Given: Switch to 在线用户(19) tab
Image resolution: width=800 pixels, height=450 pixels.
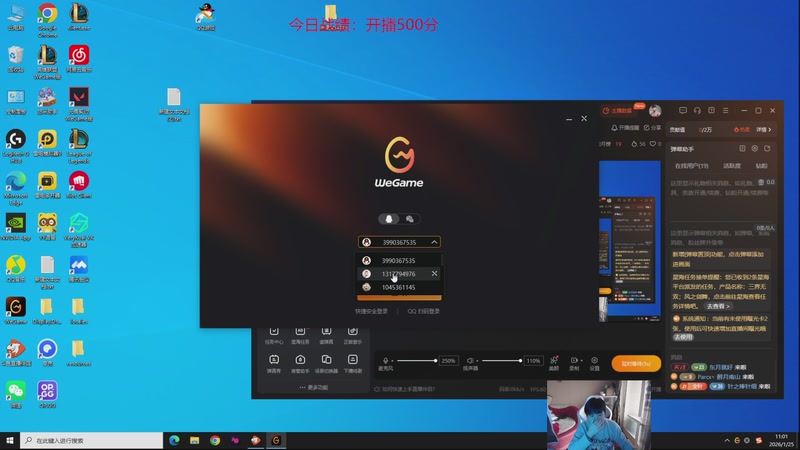Looking at the screenshot, I should point(691,166).
